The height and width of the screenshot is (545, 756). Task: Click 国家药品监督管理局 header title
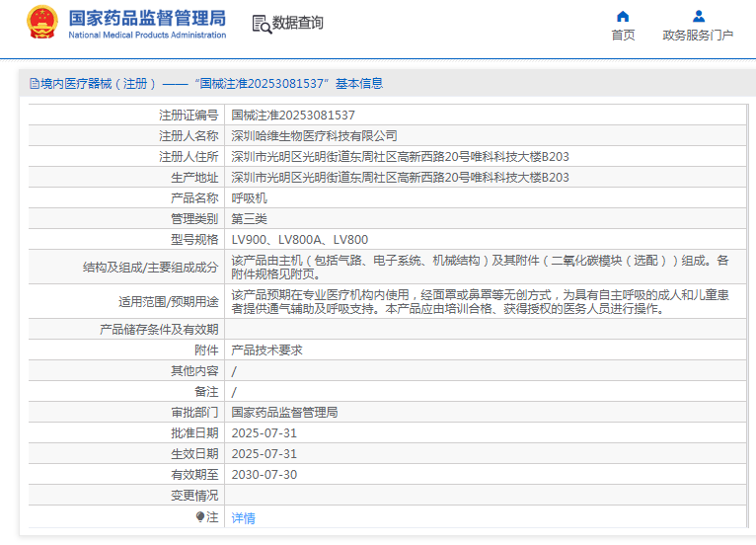[147, 19]
